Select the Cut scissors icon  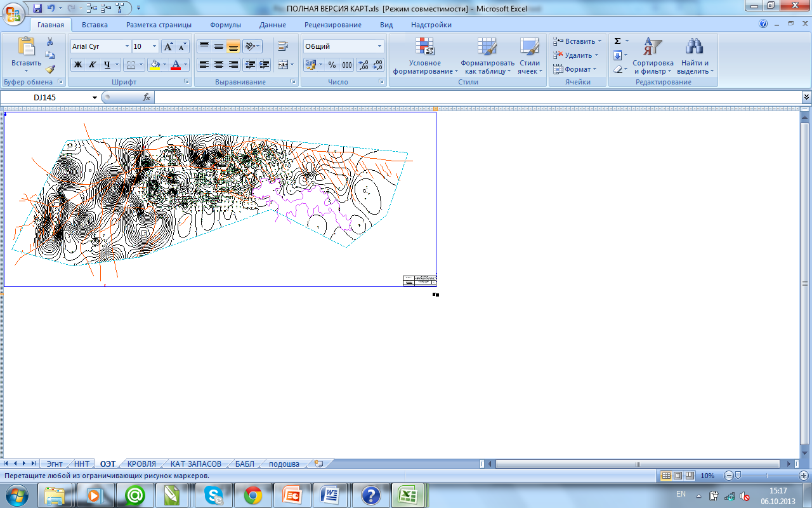(50, 41)
